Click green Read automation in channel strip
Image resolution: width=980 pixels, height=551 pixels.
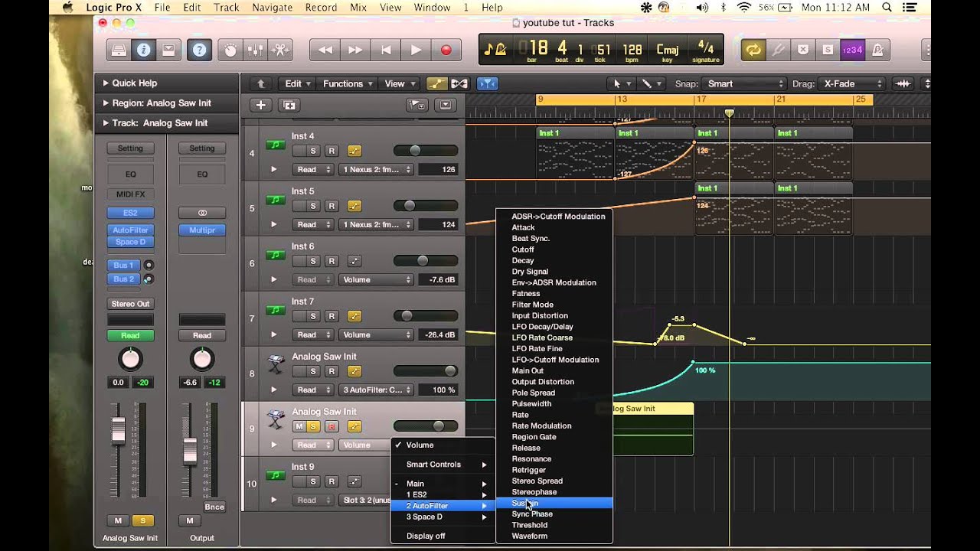(x=130, y=335)
